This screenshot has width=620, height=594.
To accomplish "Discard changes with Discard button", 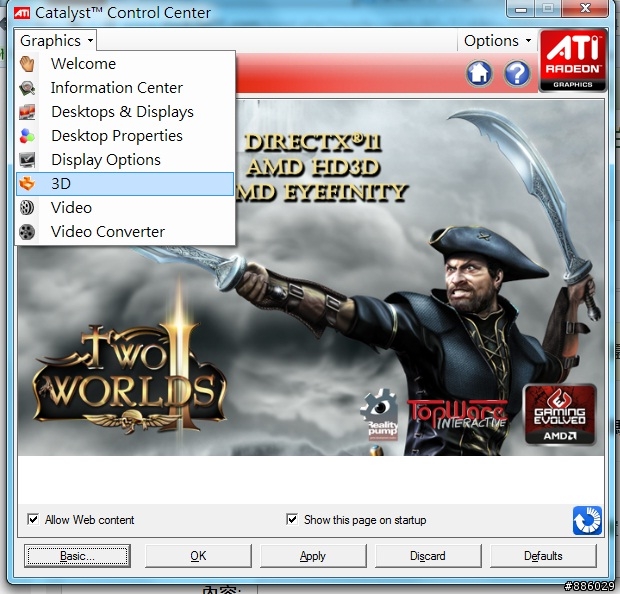I will (428, 556).
